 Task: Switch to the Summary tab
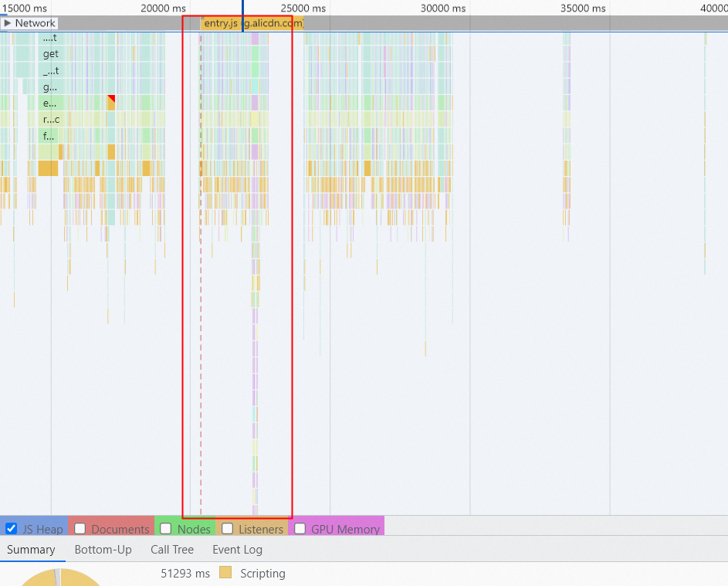click(31, 550)
